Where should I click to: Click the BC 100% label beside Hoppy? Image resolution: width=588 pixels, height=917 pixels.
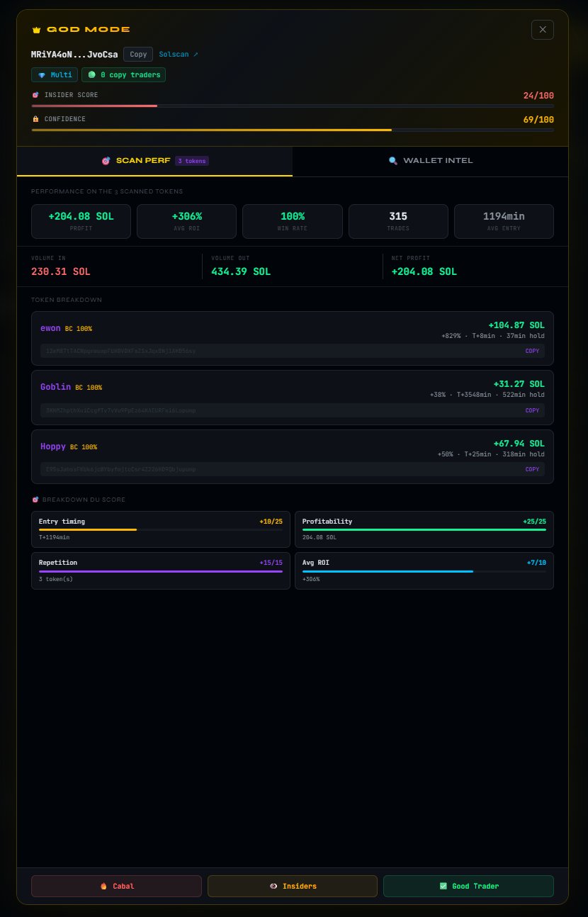tap(84, 447)
